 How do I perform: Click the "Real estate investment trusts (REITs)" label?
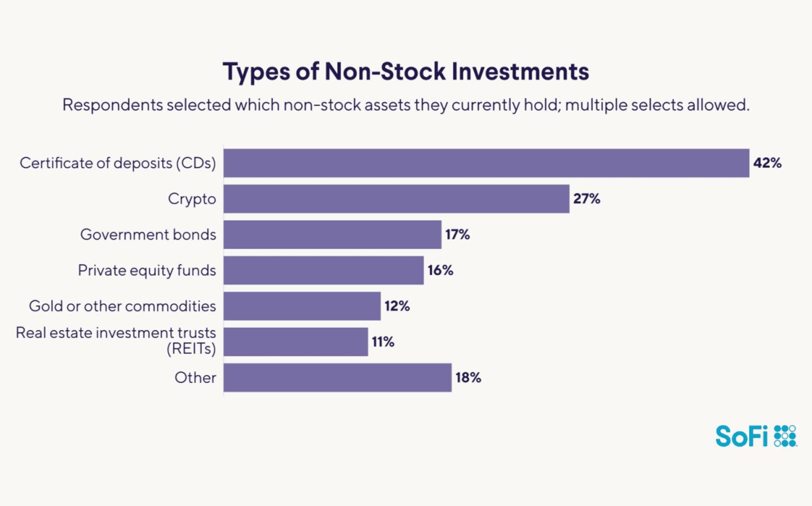[116, 341]
